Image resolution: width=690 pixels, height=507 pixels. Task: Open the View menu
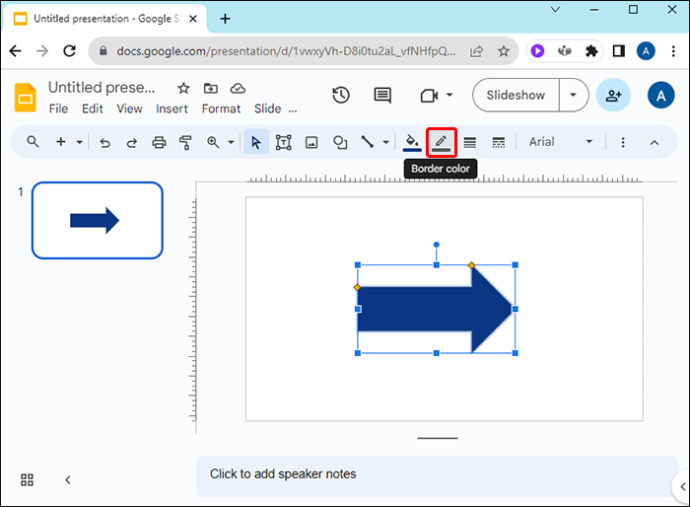click(129, 109)
